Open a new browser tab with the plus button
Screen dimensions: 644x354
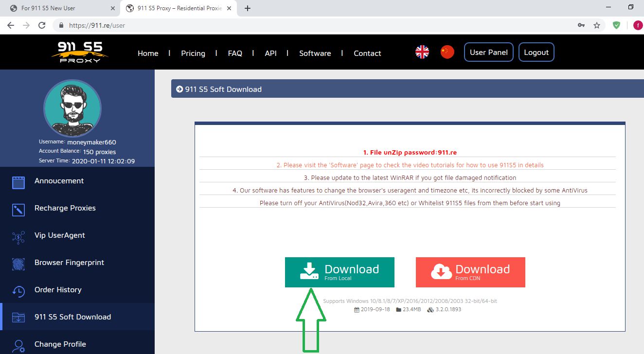(248, 8)
